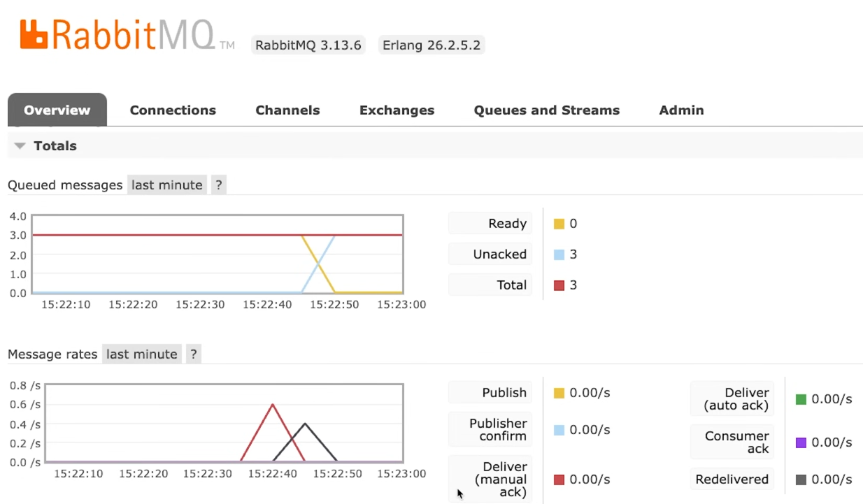This screenshot has width=863, height=504.
Task: Switch to the Connections tab
Action: pyautogui.click(x=173, y=110)
